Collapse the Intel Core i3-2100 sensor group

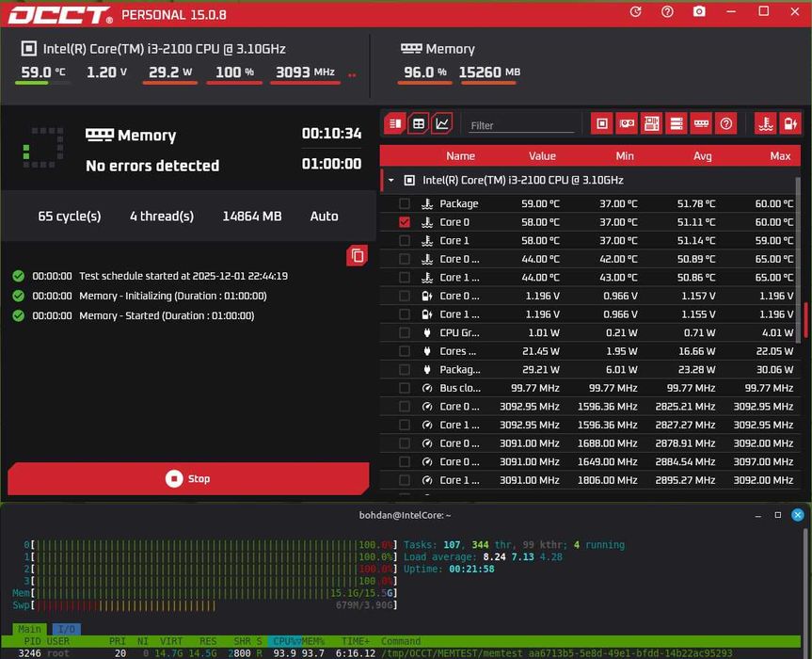pyautogui.click(x=391, y=181)
